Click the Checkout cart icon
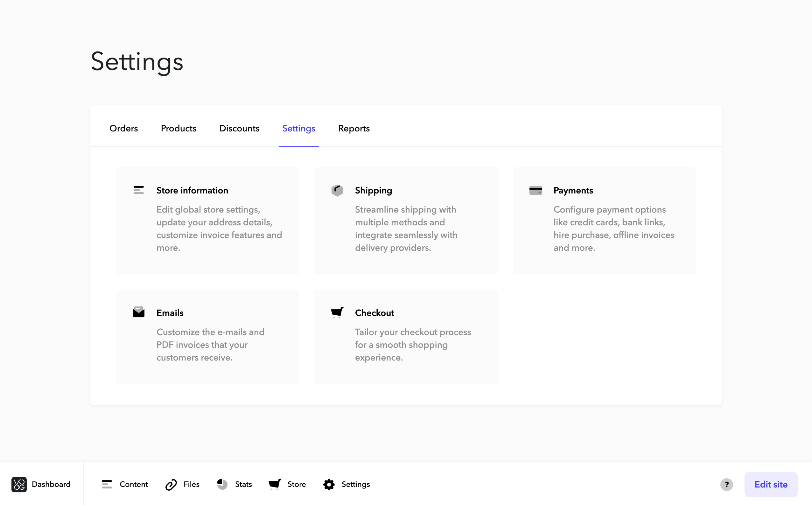This screenshot has width=812, height=505. pyautogui.click(x=337, y=312)
